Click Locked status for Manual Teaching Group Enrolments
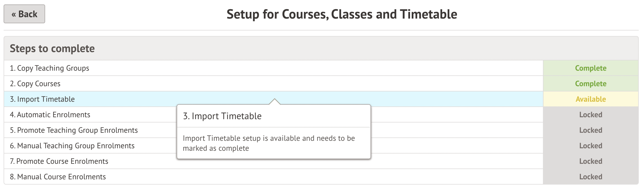The height and width of the screenshot is (189, 644). [x=591, y=146]
